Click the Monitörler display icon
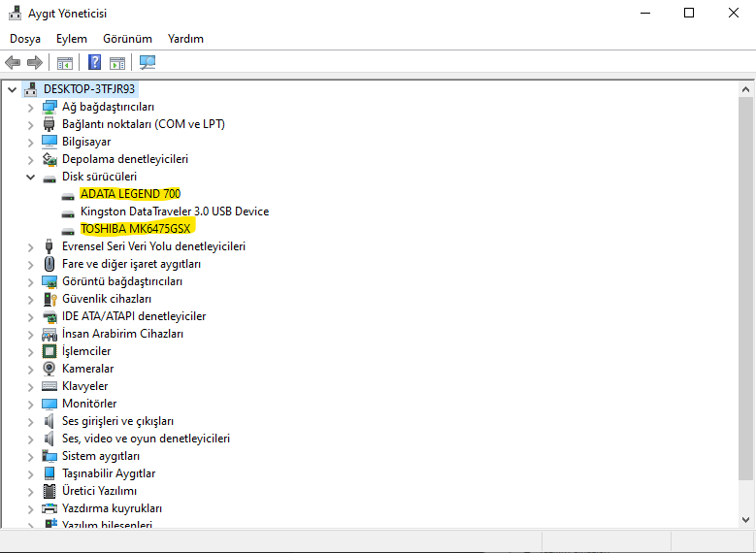756x553 pixels. click(x=49, y=404)
